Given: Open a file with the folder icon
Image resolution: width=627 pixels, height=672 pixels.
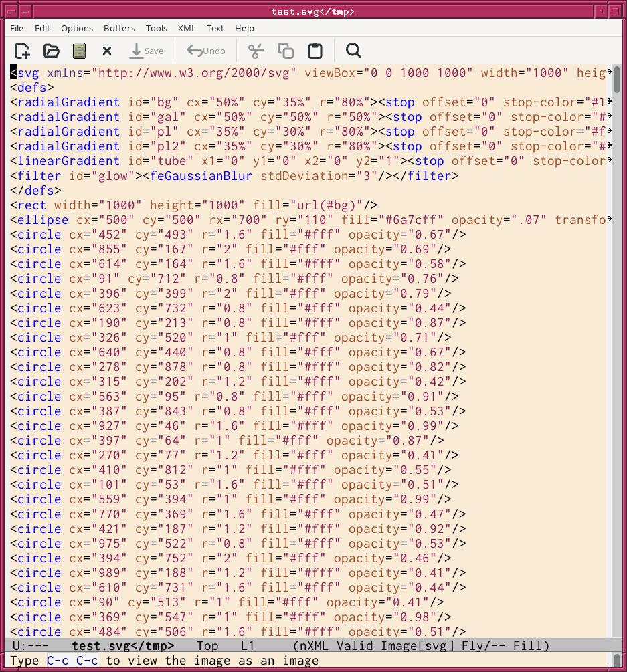Looking at the screenshot, I should pyautogui.click(x=52, y=51).
